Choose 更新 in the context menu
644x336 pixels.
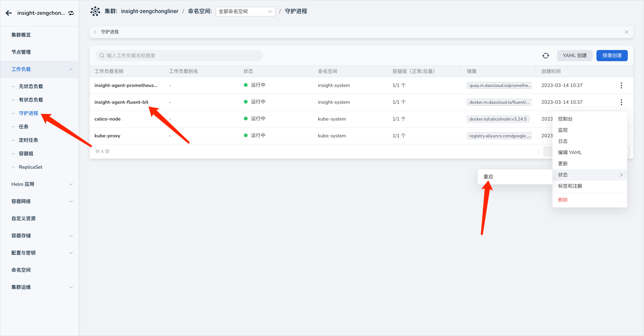(590, 164)
